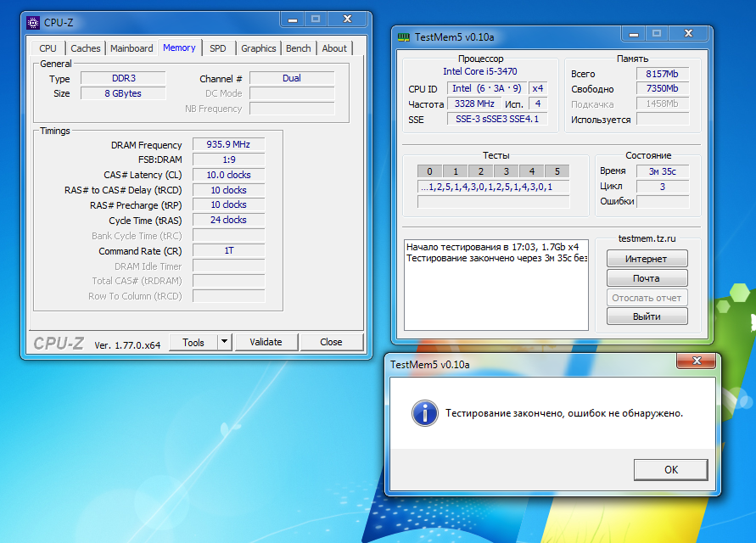The height and width of the screenshot is (543, 756).
Task: Open the Mainboard tab
Action: coord(132,48)
